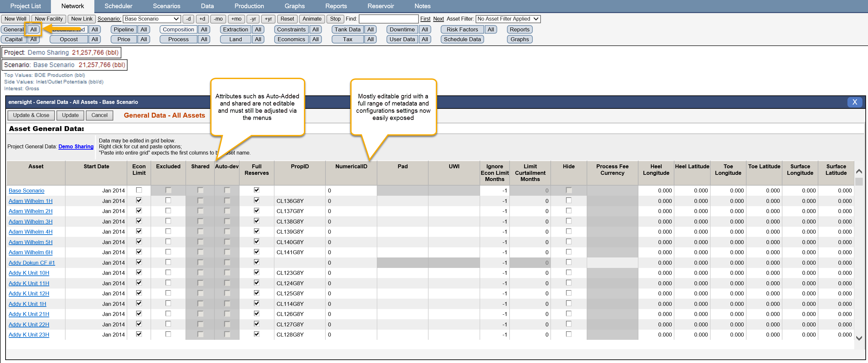This screenshot has height=363, width=868.
Task: Click All button next to Pipeline
Action: tap(144, 29)
